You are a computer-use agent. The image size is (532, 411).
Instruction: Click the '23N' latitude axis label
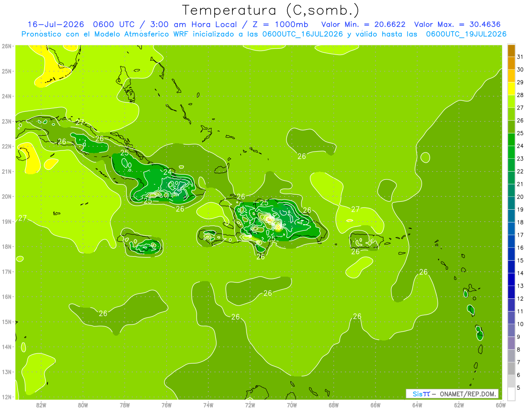pos(7,121)
